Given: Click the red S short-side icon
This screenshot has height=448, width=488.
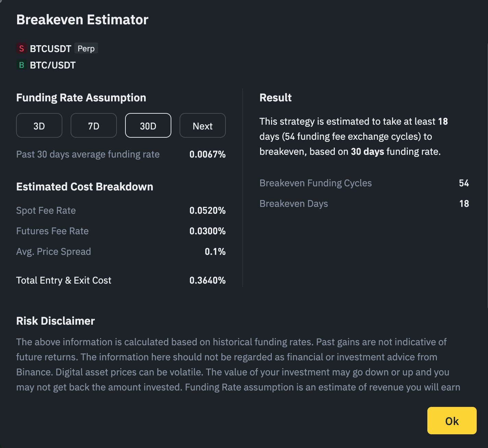Looking at the screenshot, I should click(x=22, y=48).
